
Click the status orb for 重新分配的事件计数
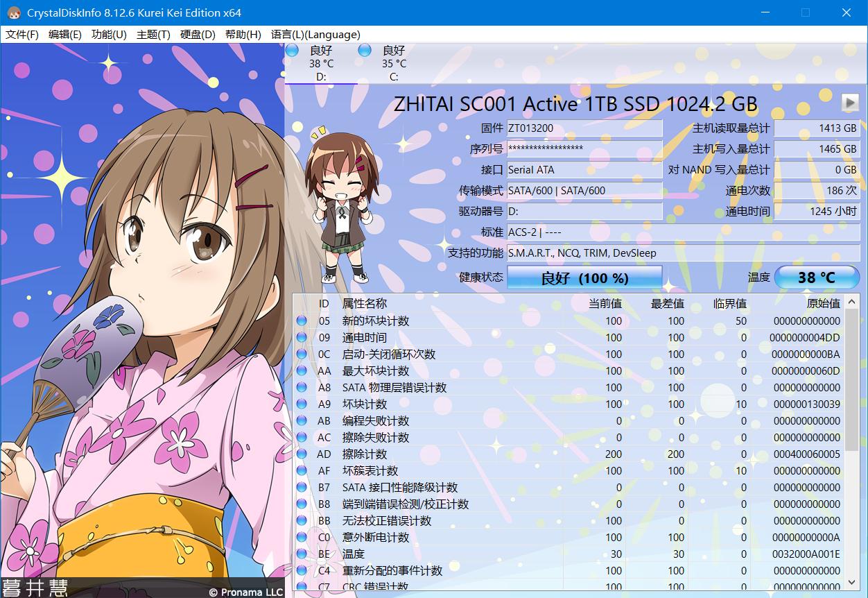pos(302,570)
